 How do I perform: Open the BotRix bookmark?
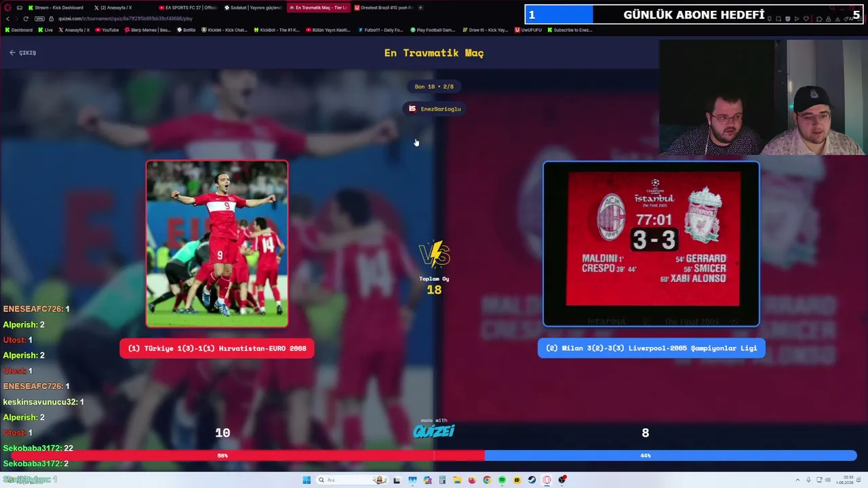click(186, 30)
